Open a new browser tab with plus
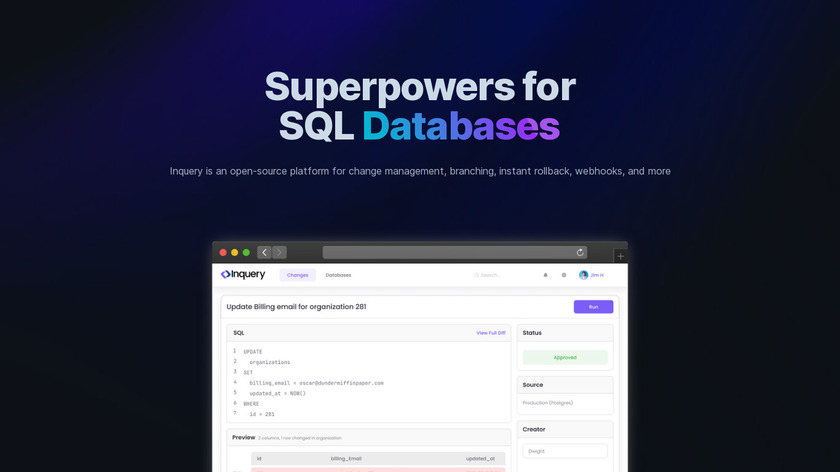840x472 pixels. 620,256
